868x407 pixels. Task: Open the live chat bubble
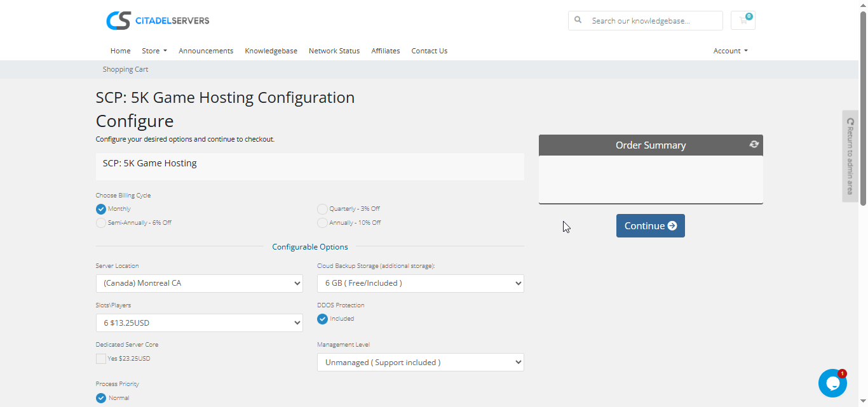(x=832, y=383)
